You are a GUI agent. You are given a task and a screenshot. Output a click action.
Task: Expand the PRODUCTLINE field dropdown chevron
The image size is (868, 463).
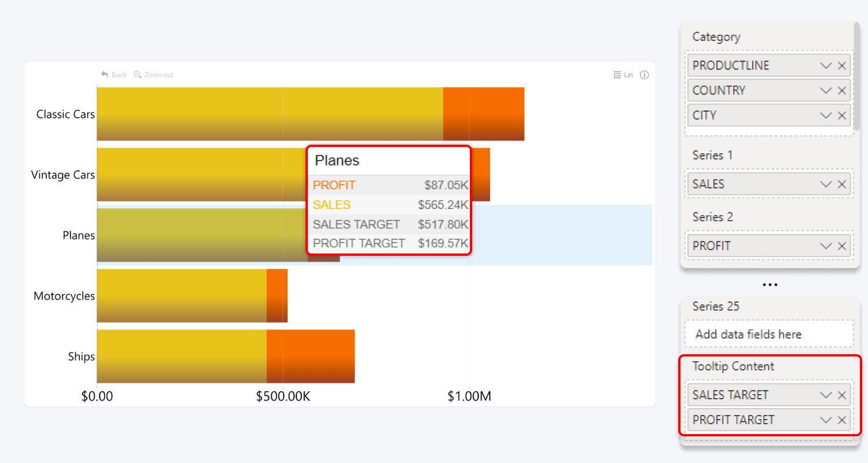826,65
